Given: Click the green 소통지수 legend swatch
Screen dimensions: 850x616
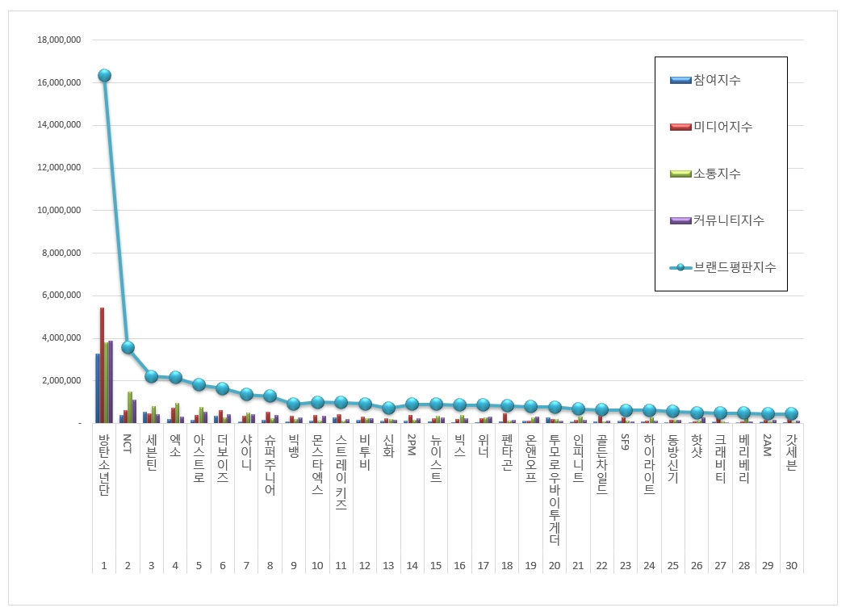Looking at the screenshot, I should point(680,174).
